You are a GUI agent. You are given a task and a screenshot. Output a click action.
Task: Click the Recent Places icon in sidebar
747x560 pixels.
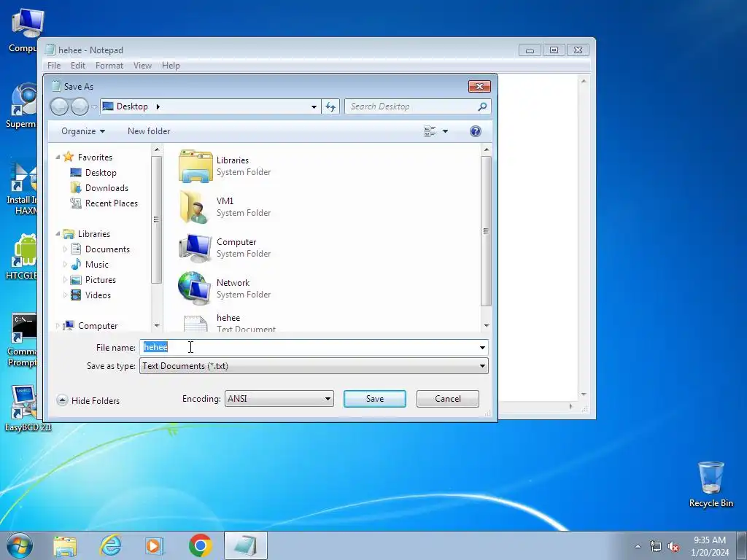76,203
